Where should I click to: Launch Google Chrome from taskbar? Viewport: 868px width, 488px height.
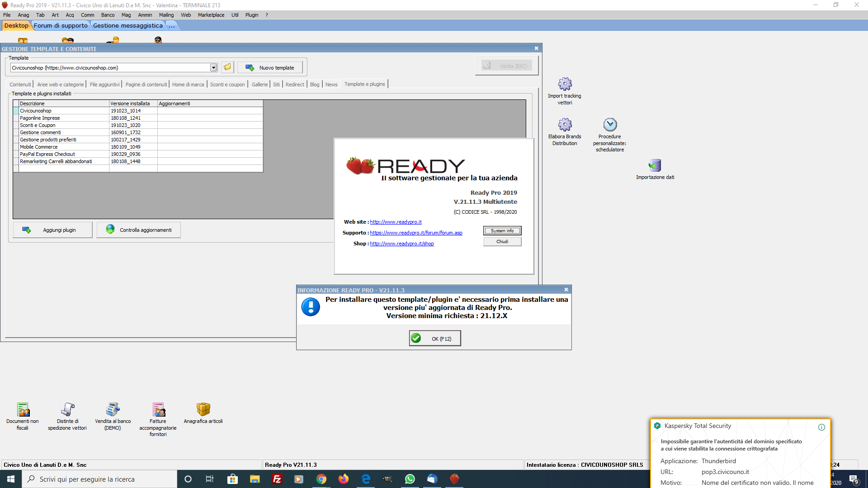pos(321,479)
